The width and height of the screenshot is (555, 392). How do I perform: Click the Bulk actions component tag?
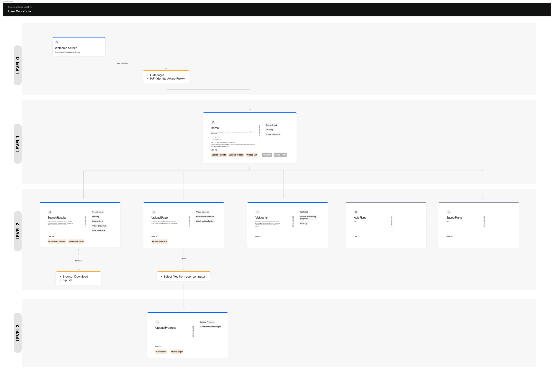click(97, 221)
